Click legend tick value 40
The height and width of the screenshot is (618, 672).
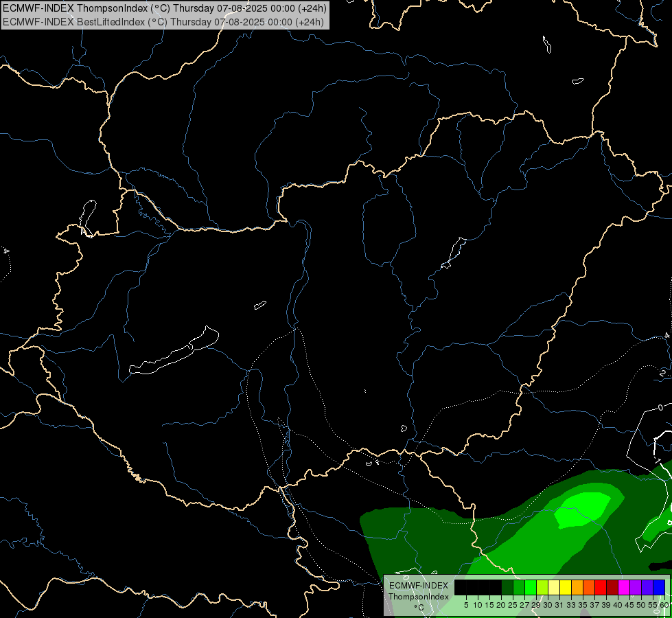[618, 605]
